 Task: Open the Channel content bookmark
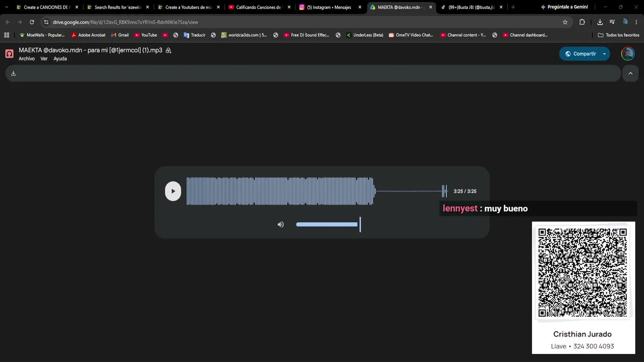pyautogui.click(x=463, y=35)
